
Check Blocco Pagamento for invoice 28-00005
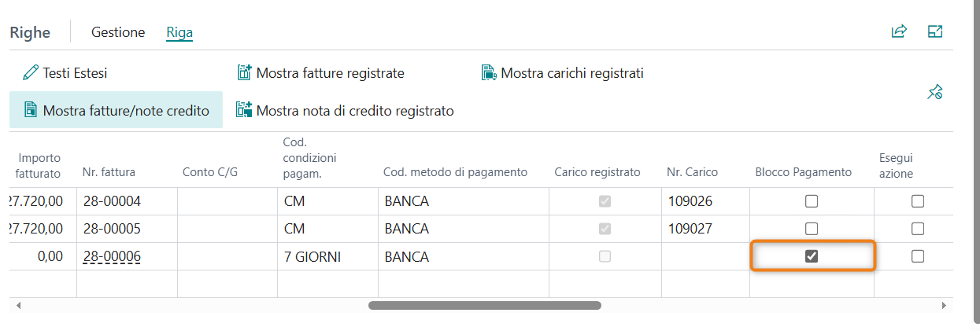coord(812,229)
